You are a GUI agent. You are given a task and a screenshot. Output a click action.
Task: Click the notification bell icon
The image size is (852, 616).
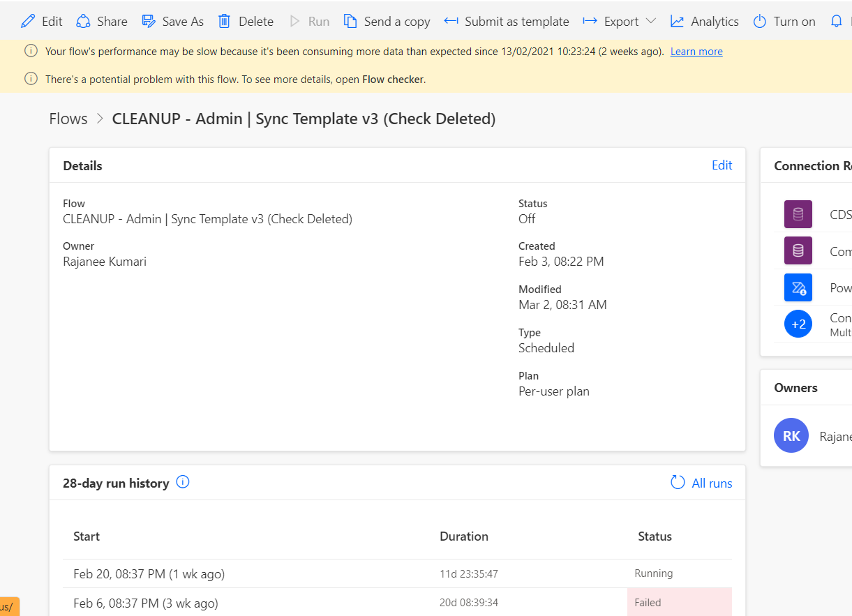tap(837, 22)
